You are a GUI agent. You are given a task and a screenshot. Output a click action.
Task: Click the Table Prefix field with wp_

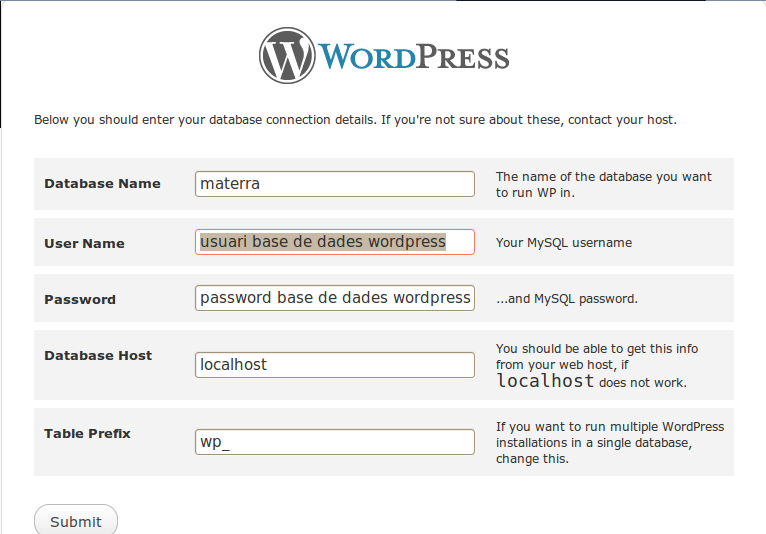(x=335, y=442)
